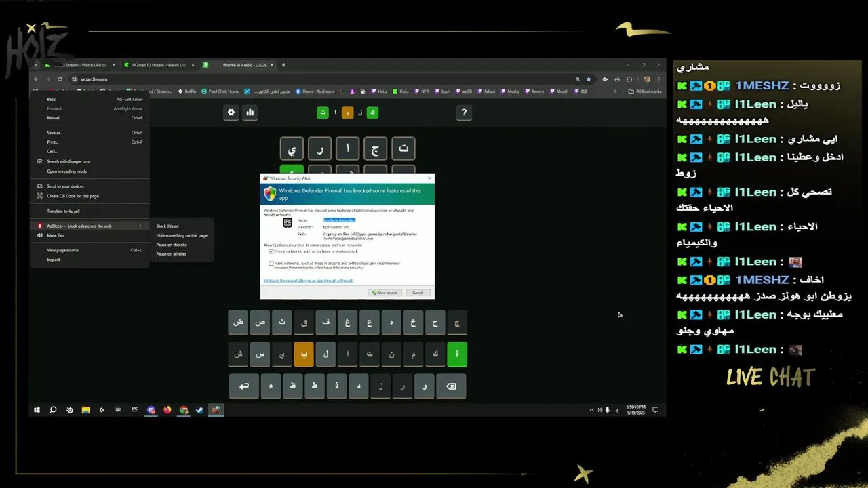This screenshot has width=868, height=488.
Task: Go back using browser back arrow
Action: (x=36, y=79)
